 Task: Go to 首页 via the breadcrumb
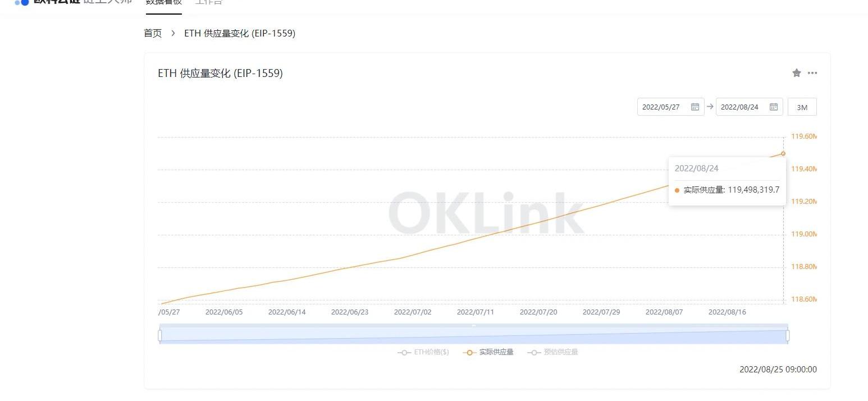(x=153, y=33)
